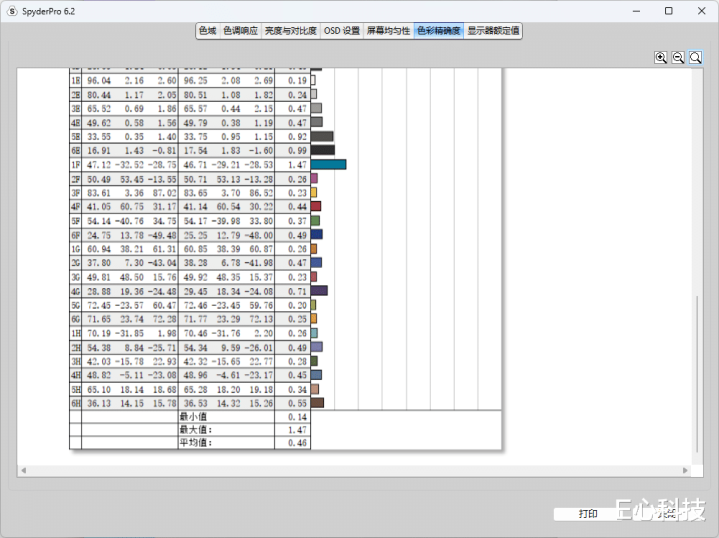Image resolution: width=719 pixels, height=538 pixels.
Task: Click the lavender 2H color bar
Action: (x=317, y=347)
